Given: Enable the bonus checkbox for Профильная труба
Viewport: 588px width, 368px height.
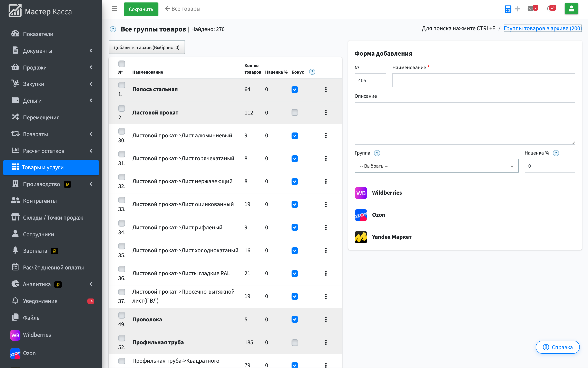Looking at the screenshot, I should coord(295,342).
